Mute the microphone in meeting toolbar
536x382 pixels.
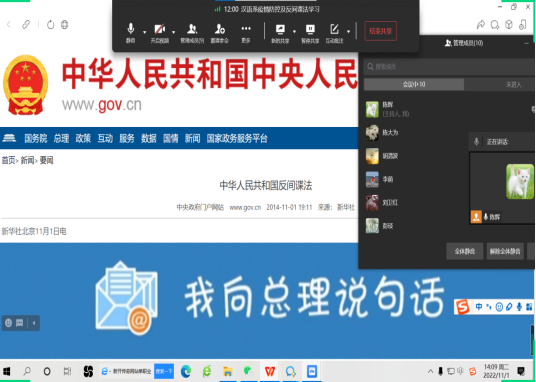click(130, 33)
